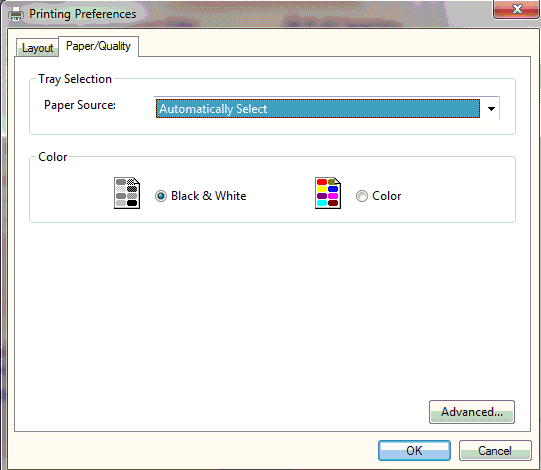
Task: Expand the Paper Source dropdown arrow
Action: click(491, 109)
